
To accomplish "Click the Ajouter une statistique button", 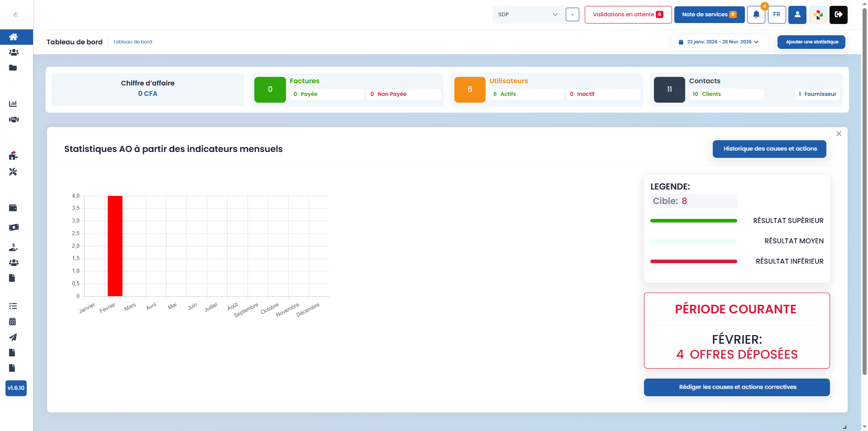I will pos(811,42).
